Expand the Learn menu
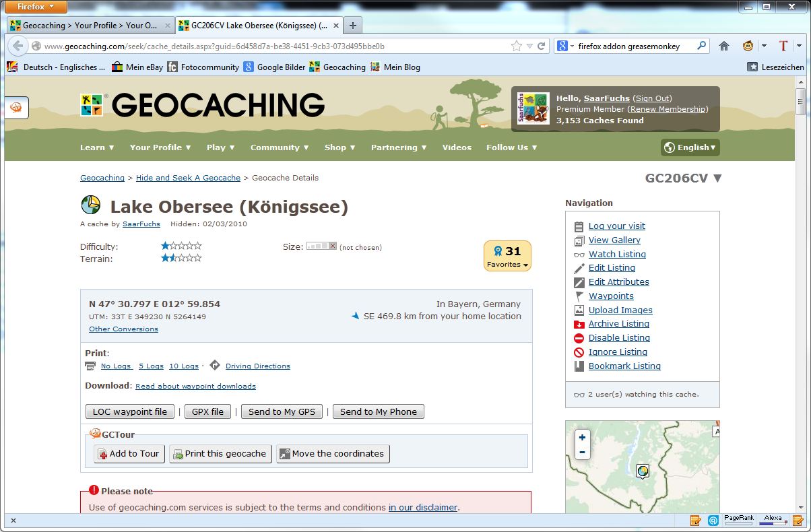Viewport: 811px width, 532px height. click(97, 147)
